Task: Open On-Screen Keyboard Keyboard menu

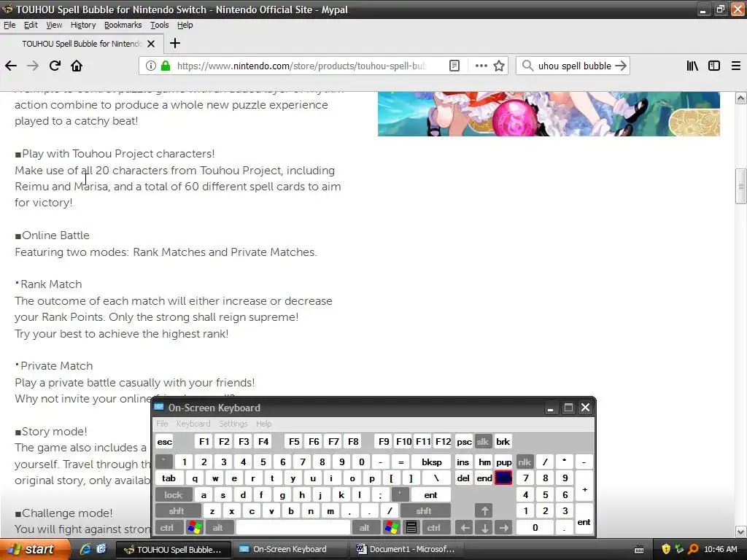Action: coord(193,424)
